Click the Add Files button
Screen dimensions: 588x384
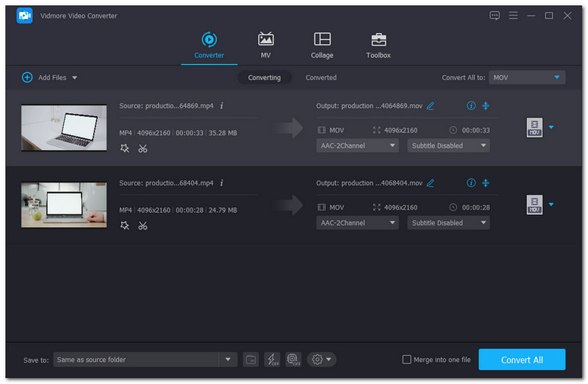coord(49,77)
